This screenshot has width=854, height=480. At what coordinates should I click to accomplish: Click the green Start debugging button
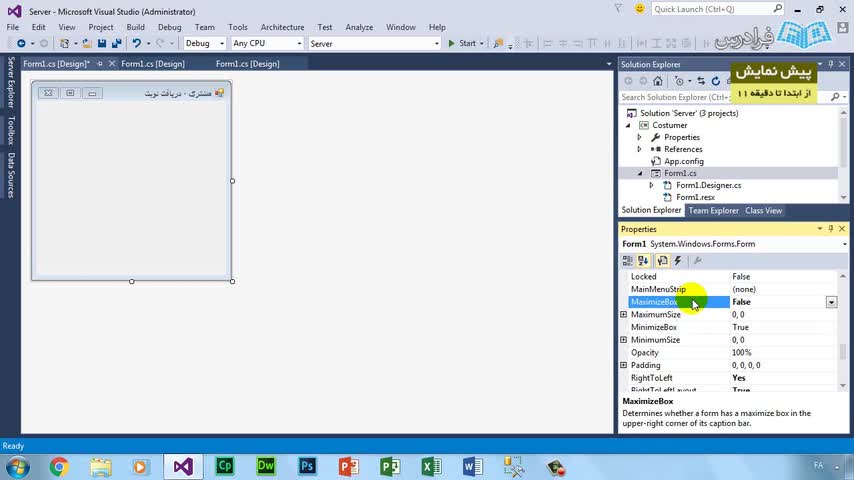coord(462,43)
